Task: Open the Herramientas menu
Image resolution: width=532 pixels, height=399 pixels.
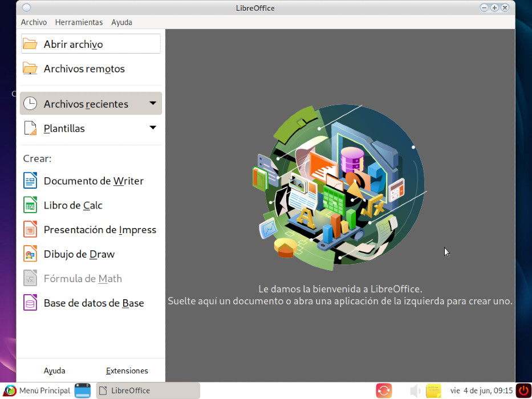Action: click(x=79, y=22)
